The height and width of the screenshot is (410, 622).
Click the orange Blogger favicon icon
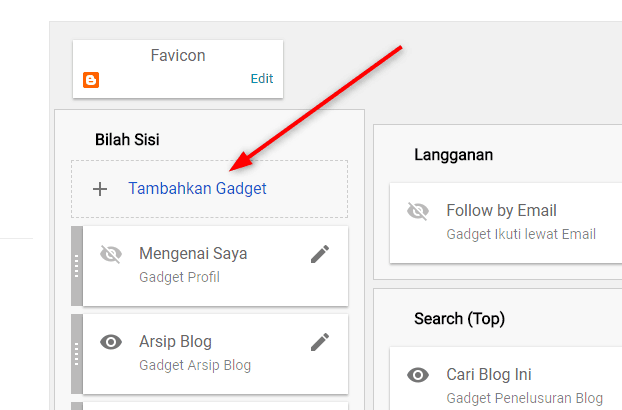[91, 80]
